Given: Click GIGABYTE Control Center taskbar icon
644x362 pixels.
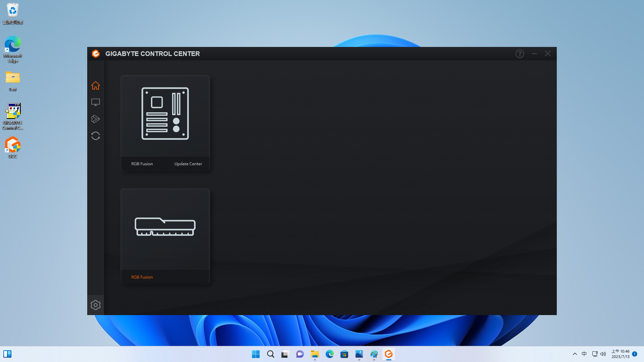Looking at the screenshot, I should pos(388,354).
